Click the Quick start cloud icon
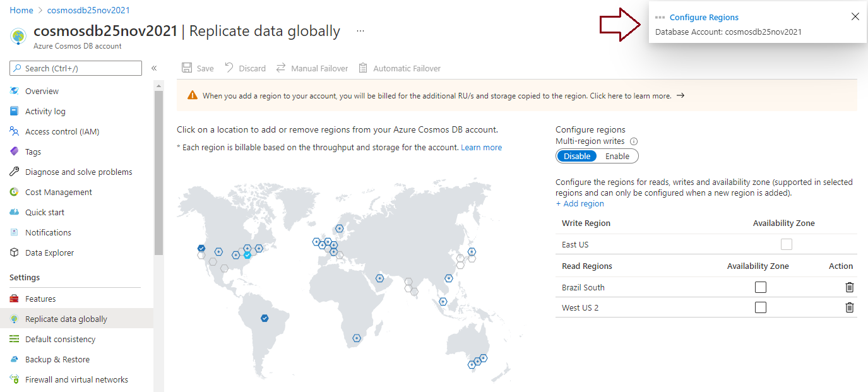 15,212
